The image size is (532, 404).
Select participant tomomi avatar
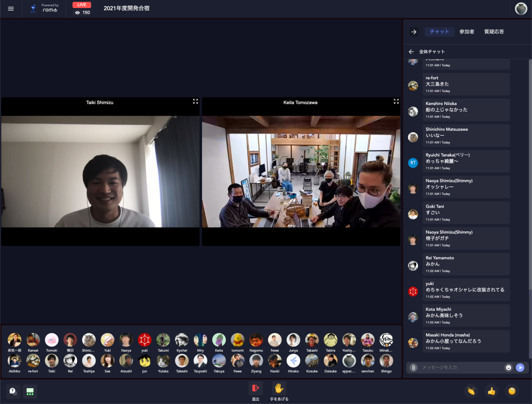(x=238, y=340)
